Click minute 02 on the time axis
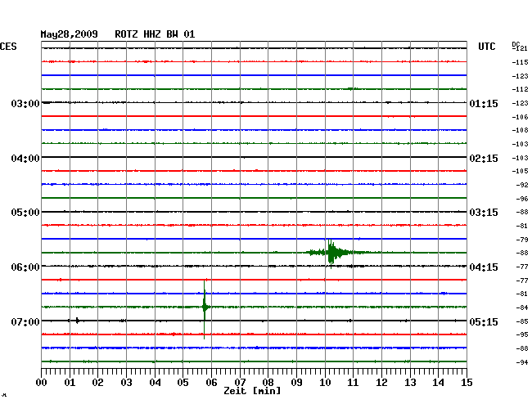The height and width of the screenshot is (404, 532). (x=97, y=382)
